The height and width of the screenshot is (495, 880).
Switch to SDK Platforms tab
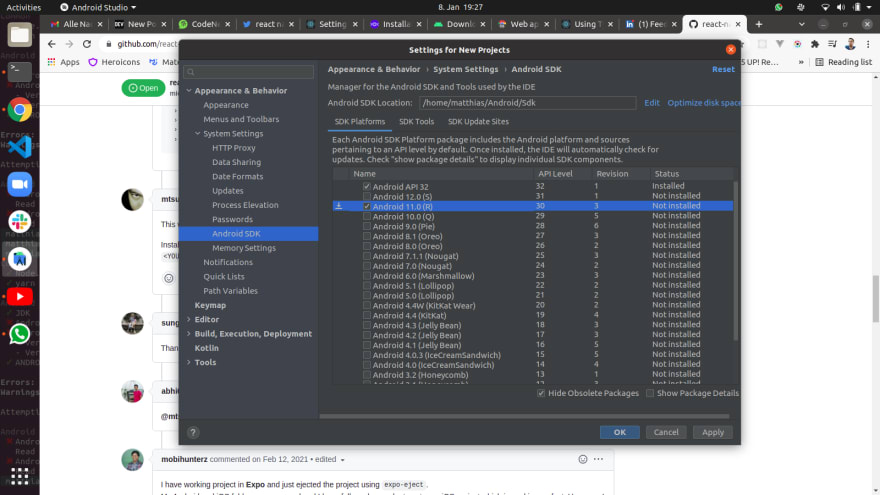pos(360,121)
